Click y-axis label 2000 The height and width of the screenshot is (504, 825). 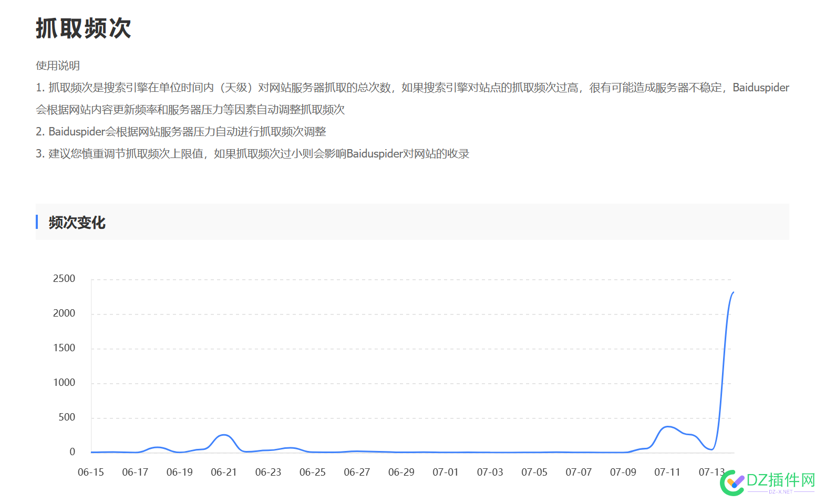tap(64, 313)
